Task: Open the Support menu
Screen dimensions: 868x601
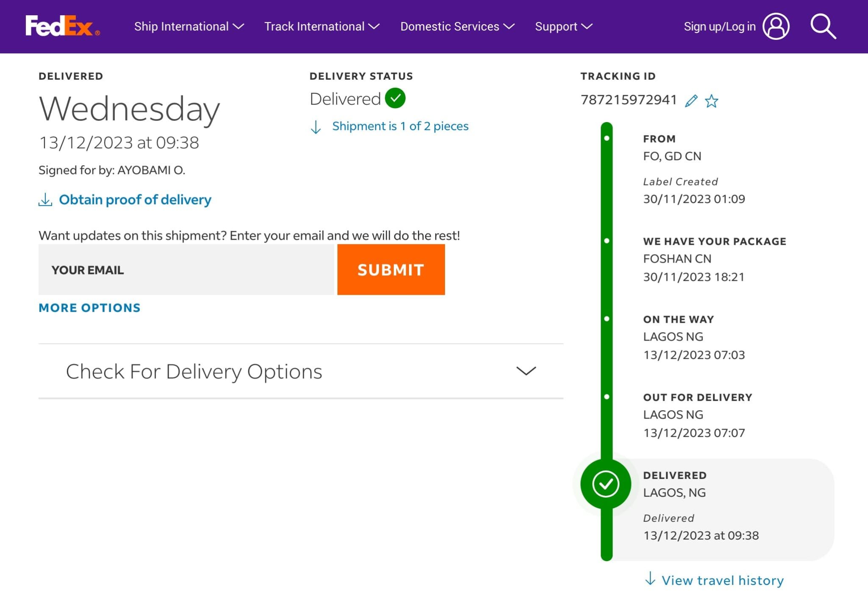Action: (563, 27)
